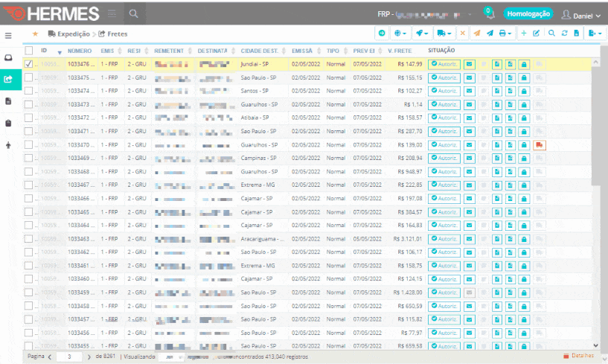This screenshot has width=608, height=364.
Task: Toggle the select-all checkbox in header
Action: pos(29,50)
